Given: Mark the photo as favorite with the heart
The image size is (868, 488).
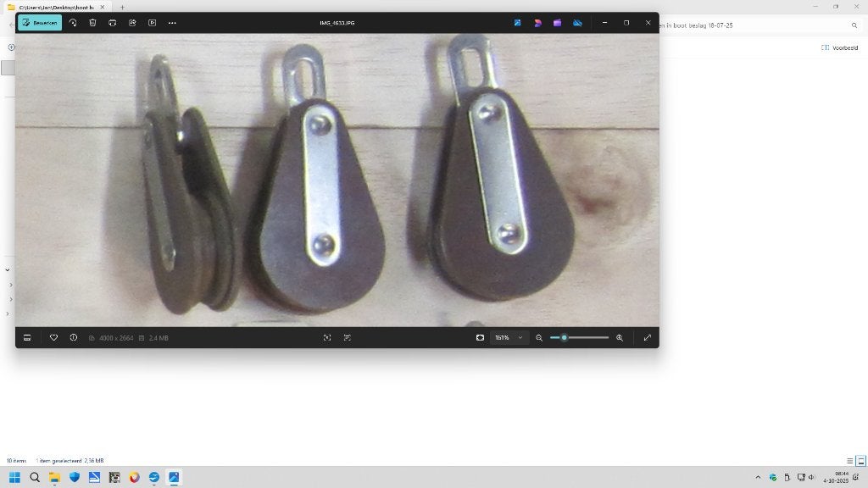Looking at the screenshot, I should coord(53,337).
